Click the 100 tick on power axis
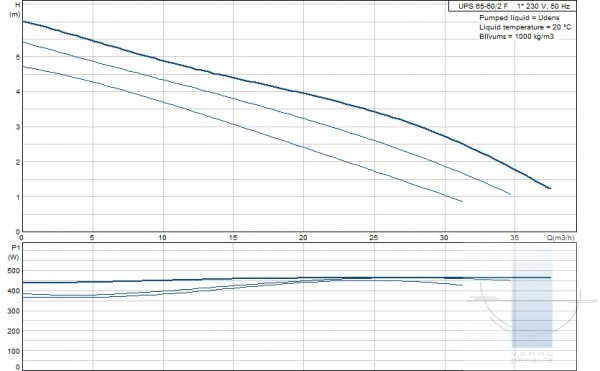The image size is (600, 371). pyautogui.click(x=14, y=351)
